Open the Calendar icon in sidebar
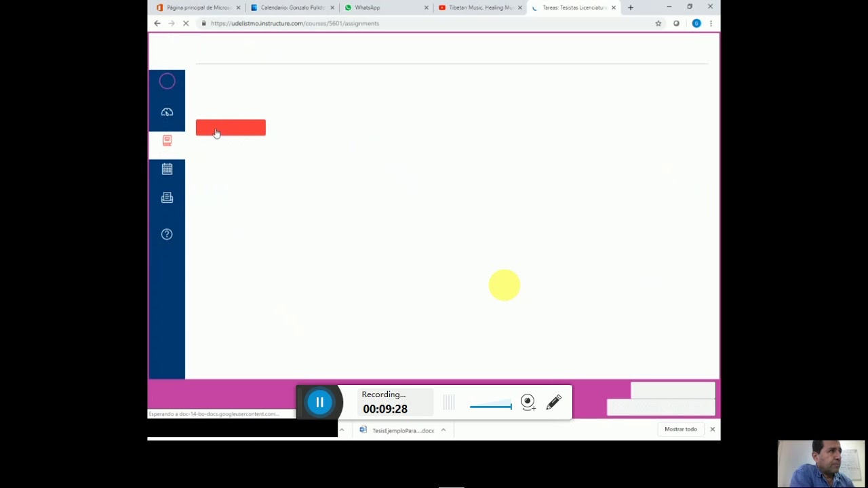Image resolution: width=868 pixels, height=488 pixels. tap(167, 169)
